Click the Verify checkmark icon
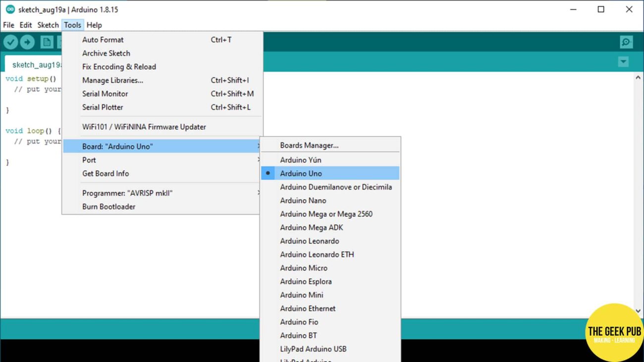644x362 pixels. pos(10,42)
